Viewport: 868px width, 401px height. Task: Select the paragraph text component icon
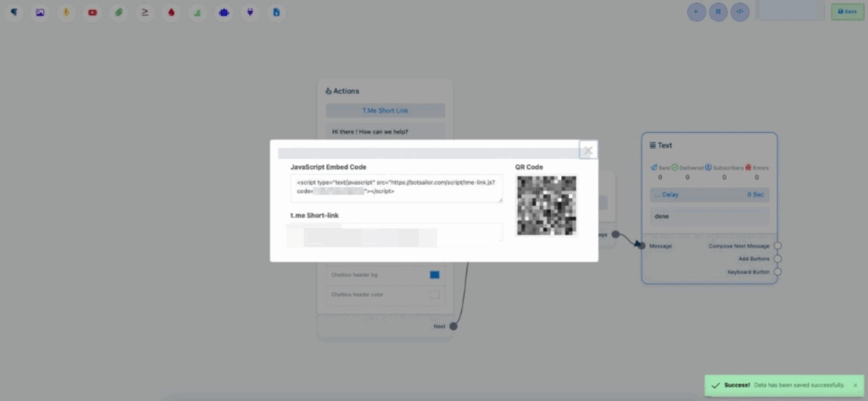14,13
